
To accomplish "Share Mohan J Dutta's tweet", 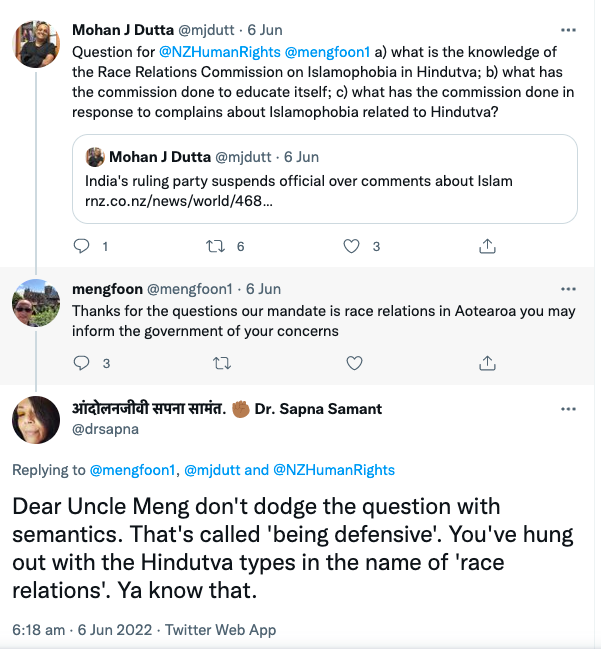I will [x=487, y=246].
